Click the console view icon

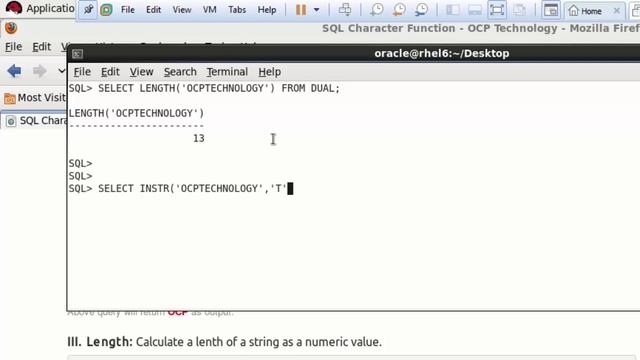[x=551, y=10]
